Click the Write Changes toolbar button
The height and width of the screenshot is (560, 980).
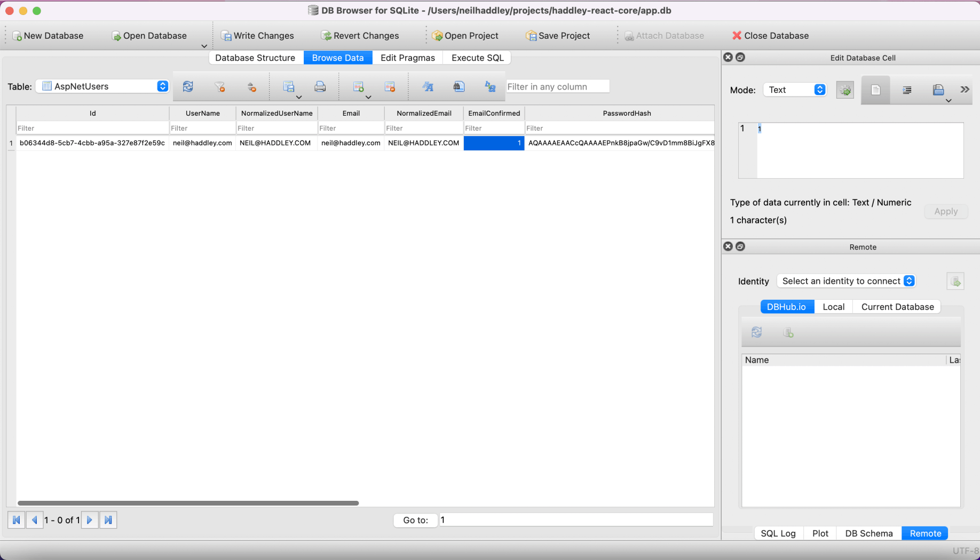point(257,36)
